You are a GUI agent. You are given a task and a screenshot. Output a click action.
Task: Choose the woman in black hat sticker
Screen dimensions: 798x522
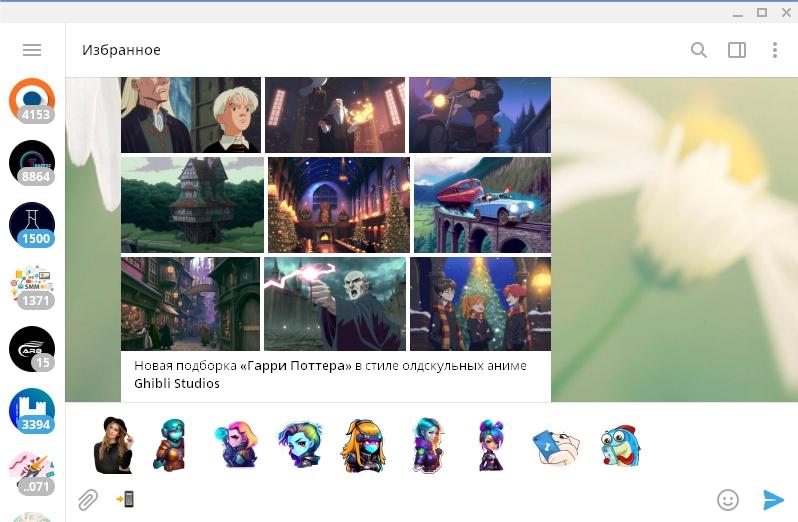112,445
